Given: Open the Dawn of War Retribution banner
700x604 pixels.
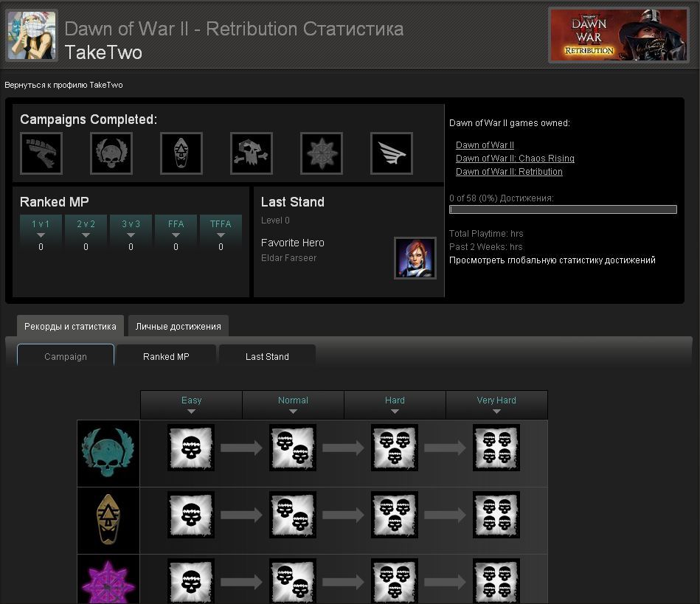Looking at the screenshot, I should pos(619,35).
